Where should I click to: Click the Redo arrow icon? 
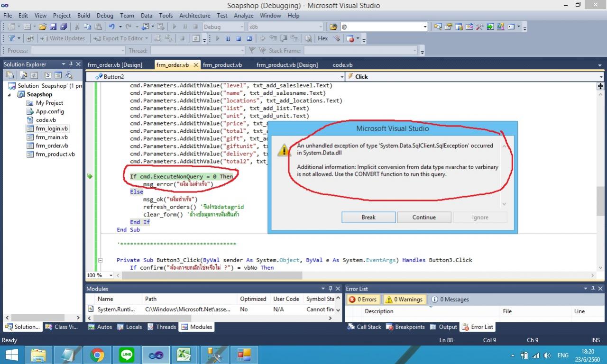pos(129,27)
